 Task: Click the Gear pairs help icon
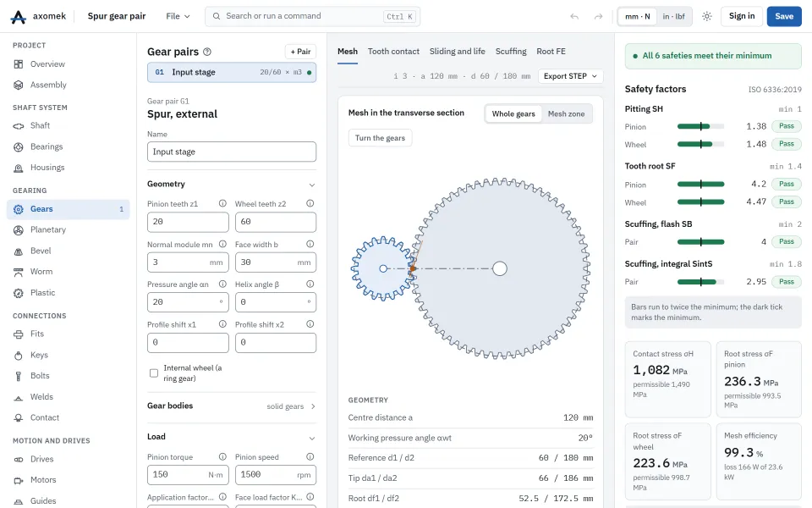207,52
